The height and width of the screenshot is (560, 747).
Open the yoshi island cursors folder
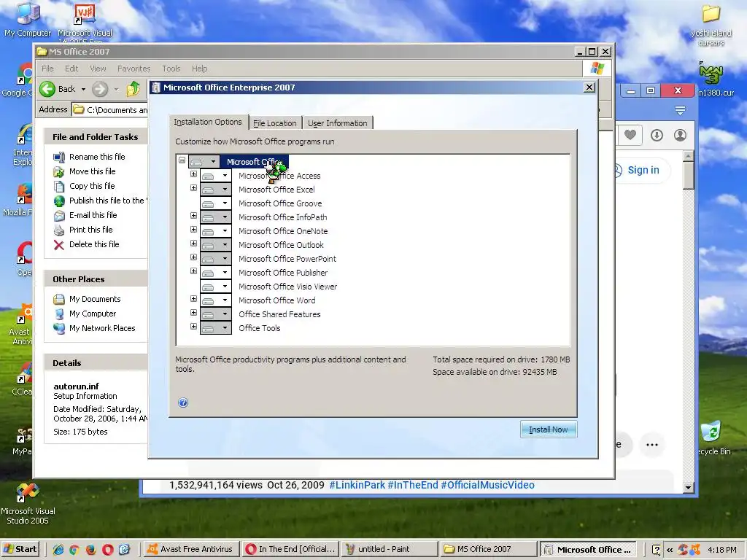(x=711, y=25)
